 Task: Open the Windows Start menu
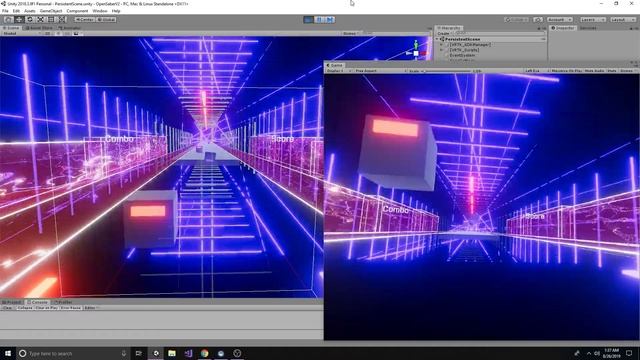tap(8, 353)
